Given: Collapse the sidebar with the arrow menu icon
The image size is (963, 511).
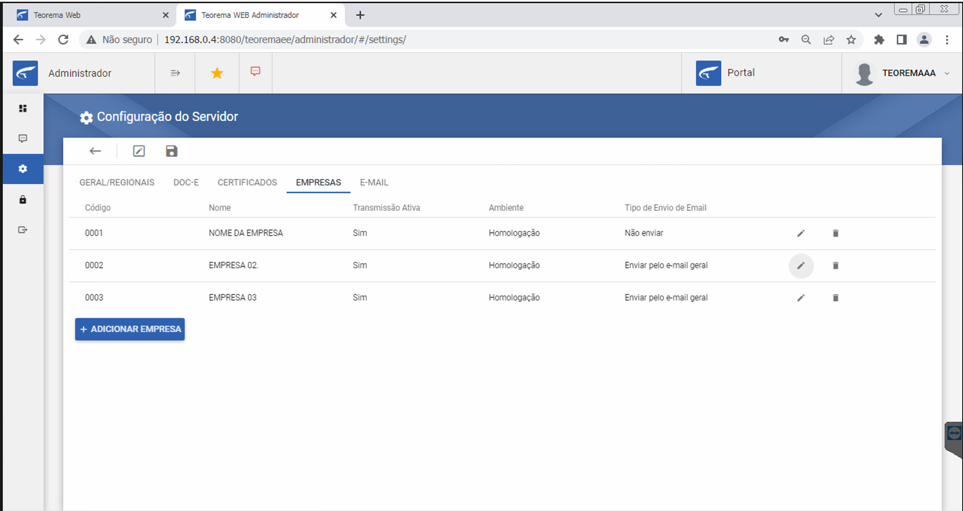Looking at the screenshot, I should point(175,73).
